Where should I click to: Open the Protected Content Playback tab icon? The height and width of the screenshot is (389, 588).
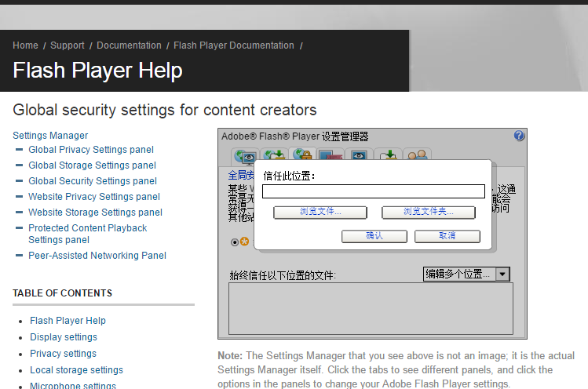click(x=331, y=155)
